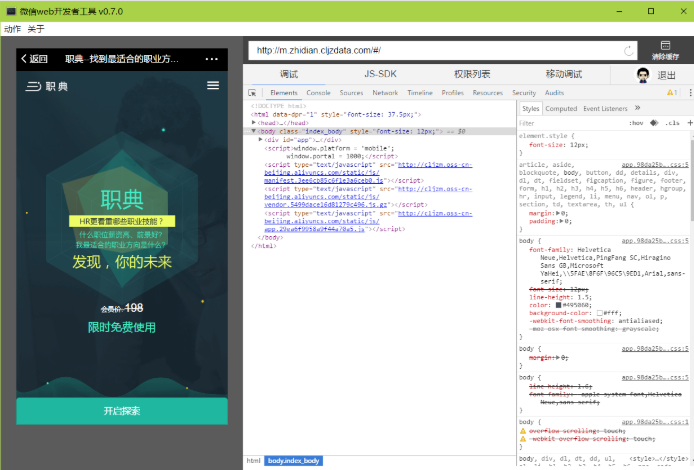Click the reload icon in the URL bar

point(628,50)
